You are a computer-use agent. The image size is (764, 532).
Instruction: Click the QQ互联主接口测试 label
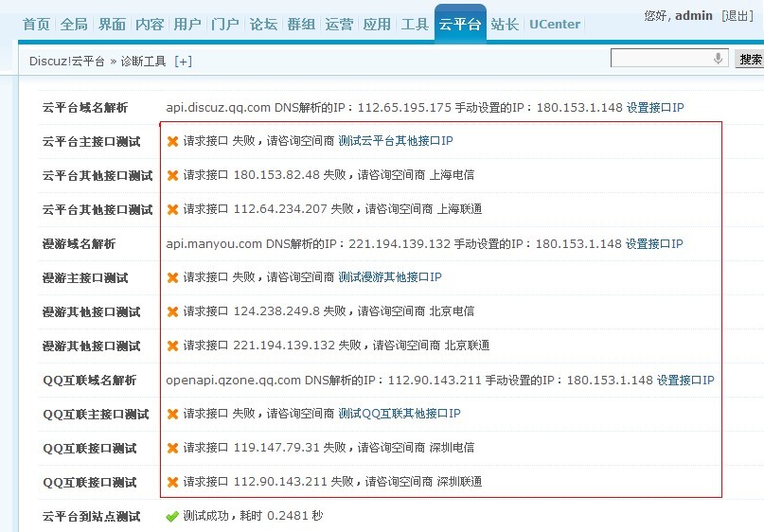click(x=96, y=414)
